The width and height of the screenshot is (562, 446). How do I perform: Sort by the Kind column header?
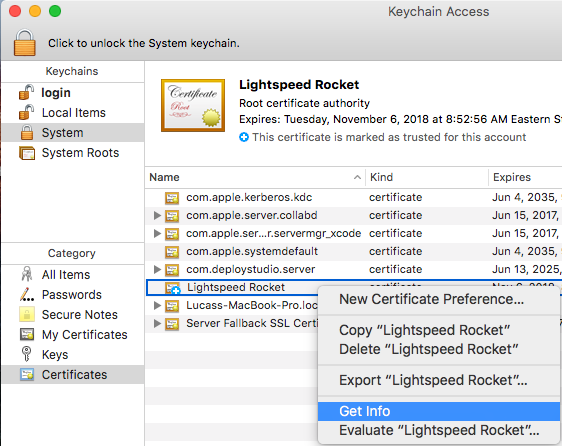[x=427, y=177]
